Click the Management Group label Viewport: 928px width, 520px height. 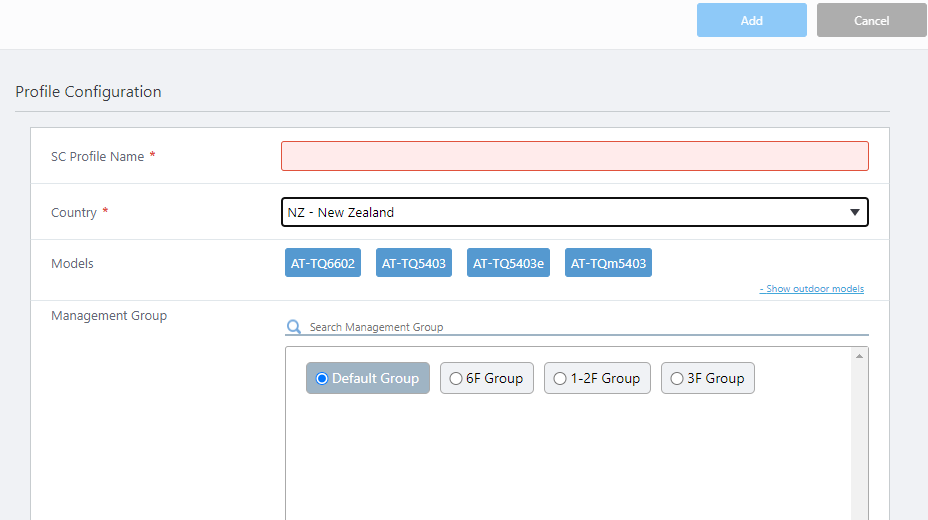(109, 316)
